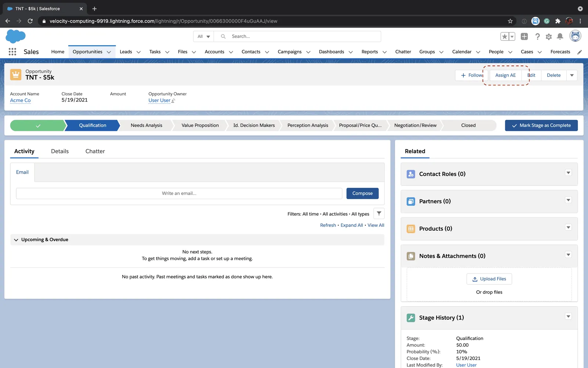Open the User User owner link
The image size is (588, 368).
pos(159,100)
